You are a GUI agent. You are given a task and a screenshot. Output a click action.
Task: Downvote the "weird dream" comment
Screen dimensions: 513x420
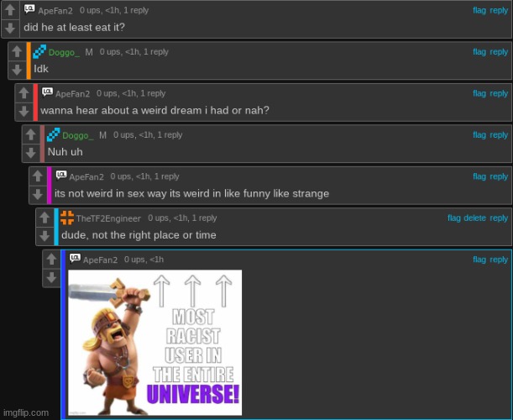tap(24, 112)
